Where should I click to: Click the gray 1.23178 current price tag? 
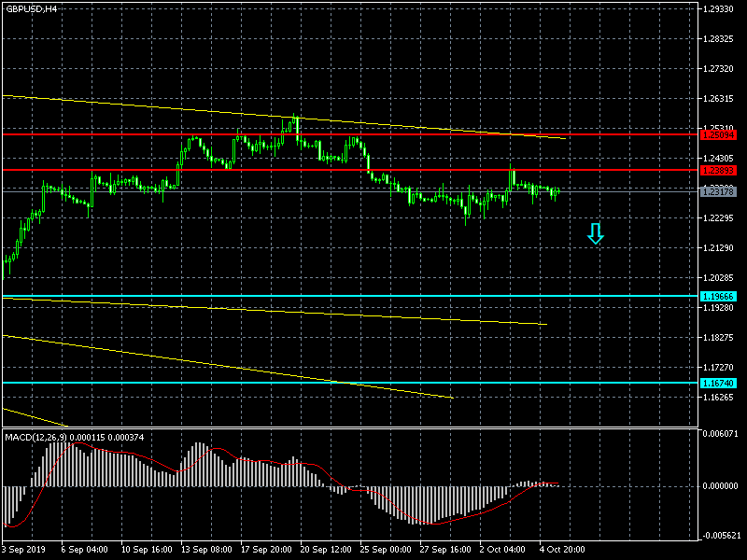718,191
